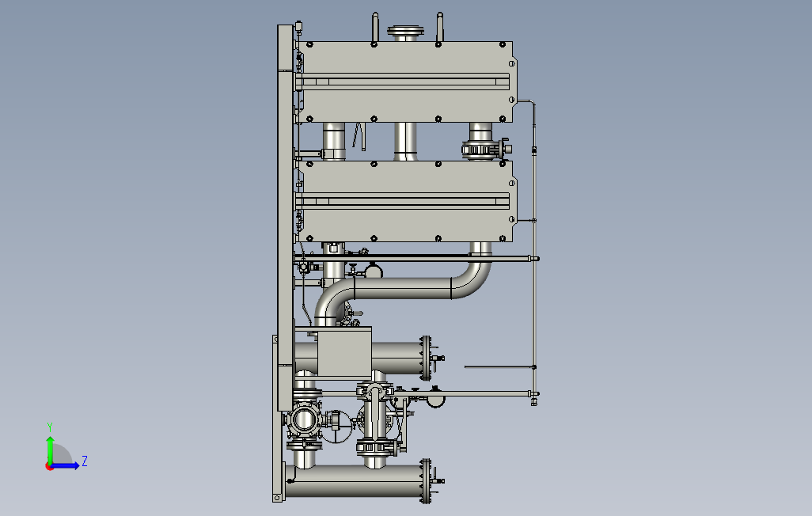
Task: Click the red origin ball of the view triad
Action: [x=49, y=467]
